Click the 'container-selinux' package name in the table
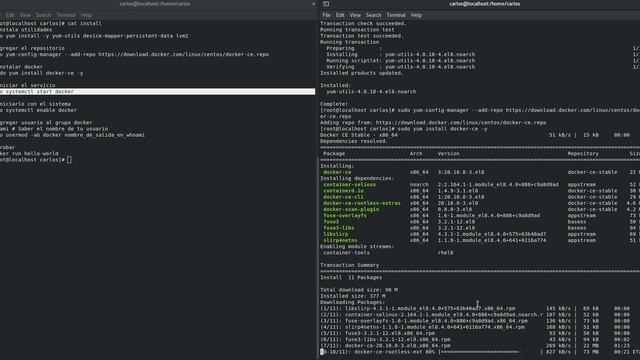This screenshot has width=640, height=360. tap(349, 184)
